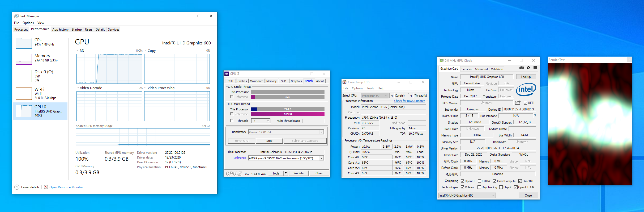Open the Mainboard tab in CPU-Z

click(x=257, y=81)
